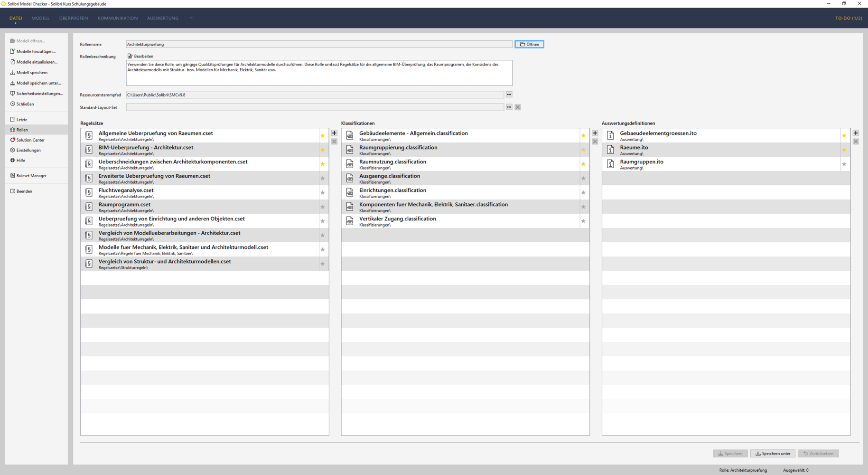868x475 pixels.
Task: Click into the Rollenname input field
Action: click(x=319, y=44)
